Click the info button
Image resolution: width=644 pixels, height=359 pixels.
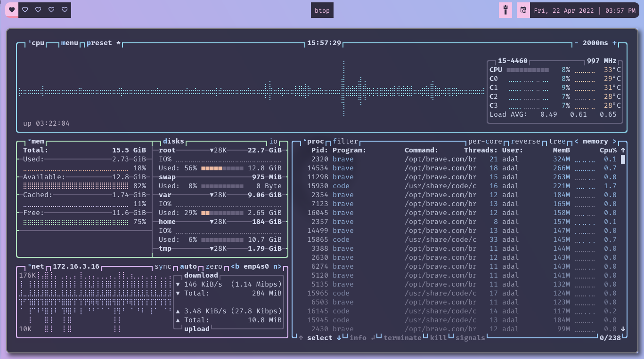pos(358,338)
